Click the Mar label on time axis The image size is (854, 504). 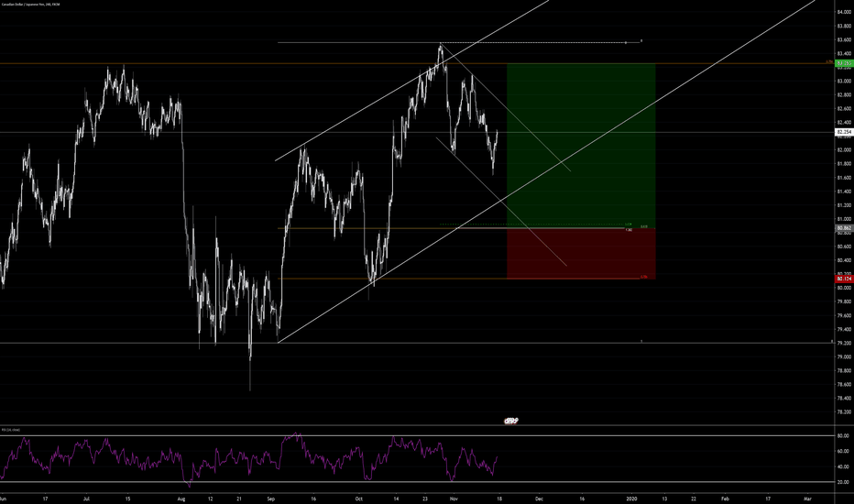pos(807,499)
